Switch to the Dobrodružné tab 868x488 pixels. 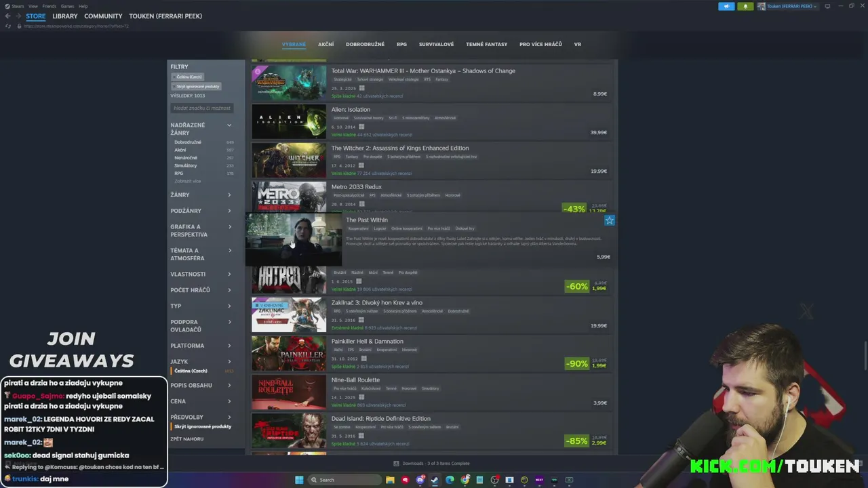pyautogui.click(x=365, y=44)
